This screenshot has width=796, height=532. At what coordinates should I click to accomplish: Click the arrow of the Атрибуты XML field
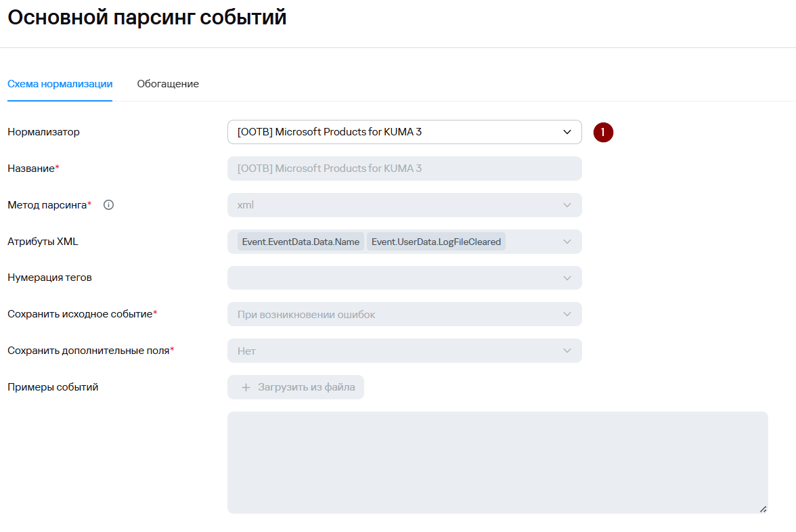[x=567, y=242]
